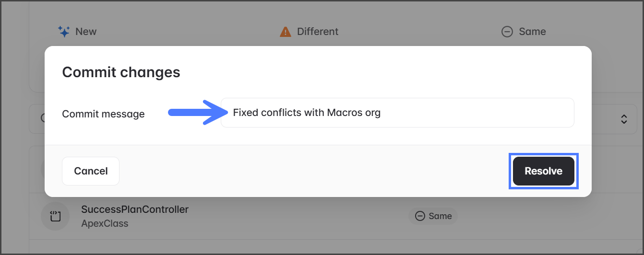
Task: Click the partially hidden search icon
Action: pos(44,118)
